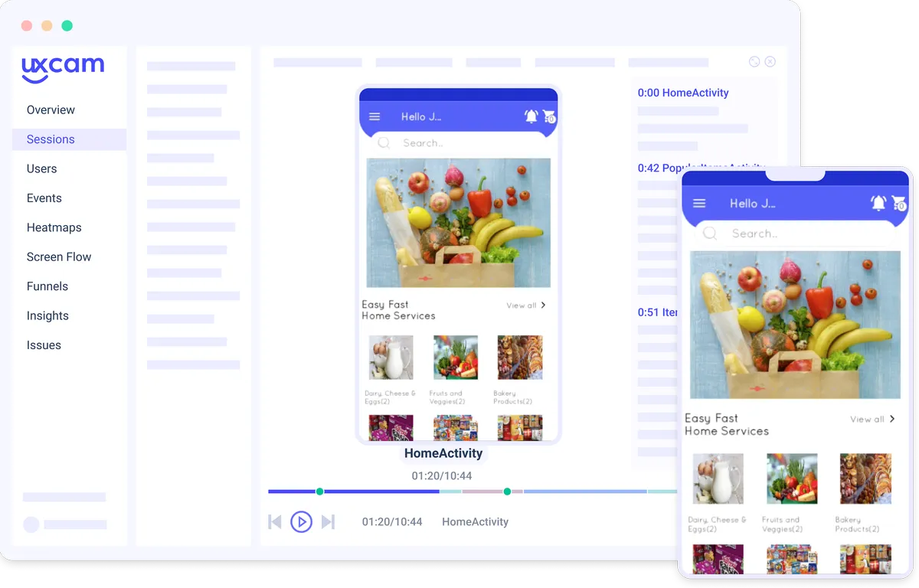Open the Events section
Image resolution: width=919 pixels, height=588 pixels.
click(x=44, y=198)
